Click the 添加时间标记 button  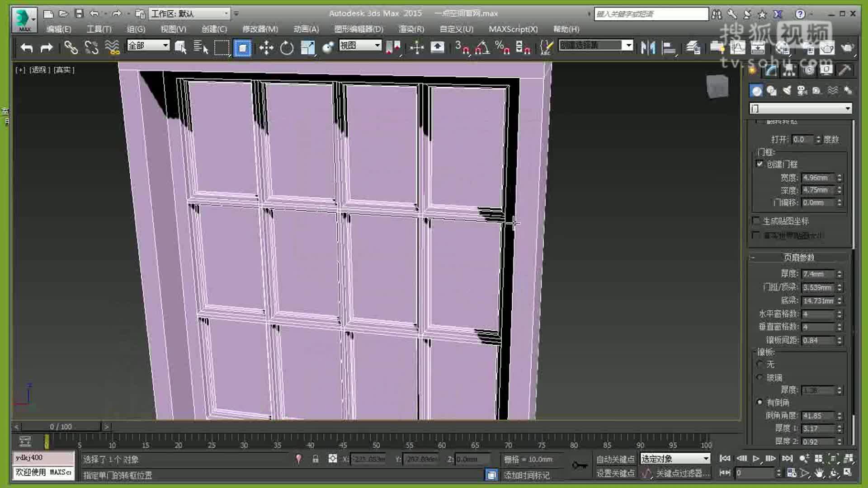[527, 475]
